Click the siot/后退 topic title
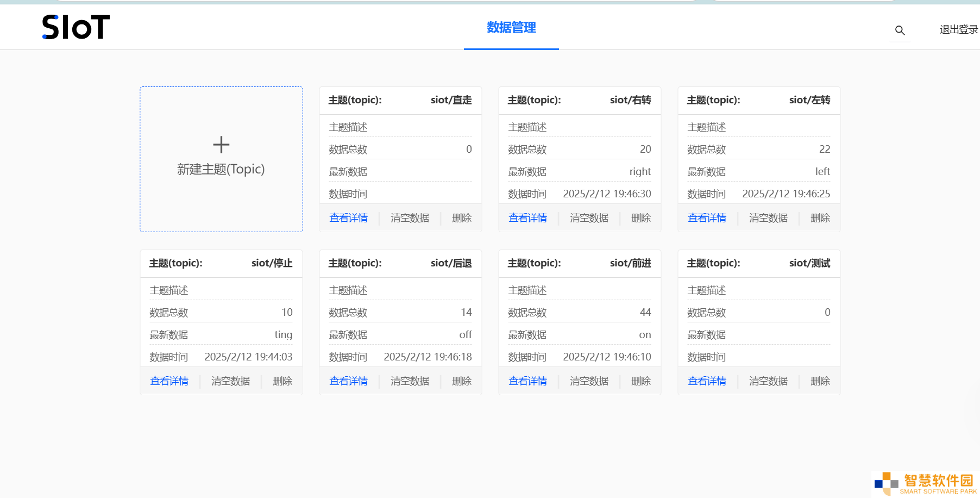 (451, 263)
